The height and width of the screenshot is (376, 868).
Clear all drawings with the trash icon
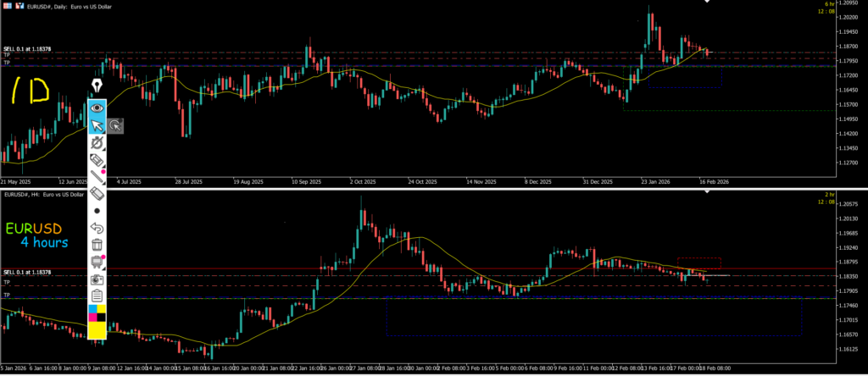98,245
